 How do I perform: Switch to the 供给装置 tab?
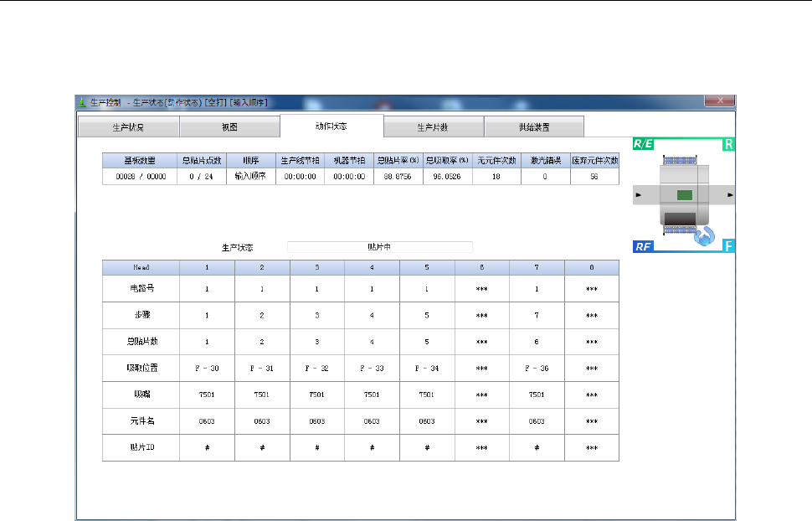pyautogui.click(x=534, y=127)
